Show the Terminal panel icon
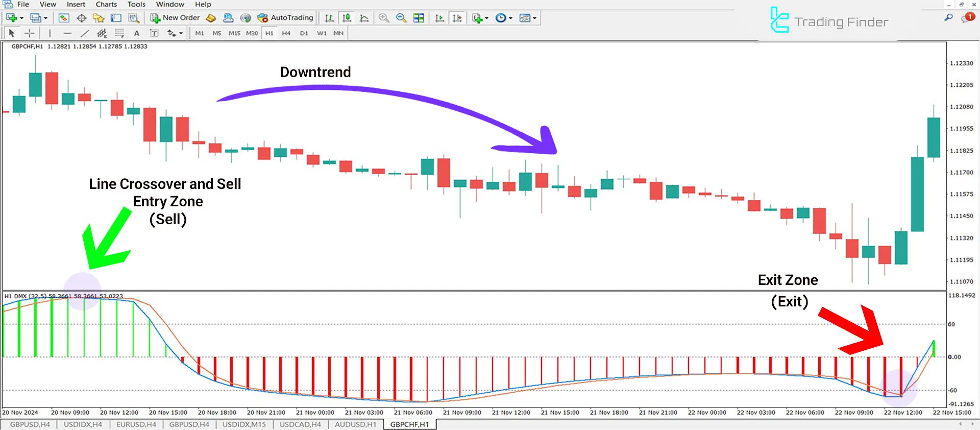 (x=116, y=18)
